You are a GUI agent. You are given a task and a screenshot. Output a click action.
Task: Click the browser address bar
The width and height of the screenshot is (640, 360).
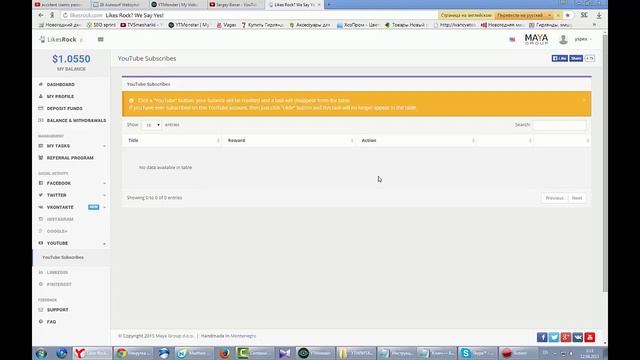(x=249, y=15)
